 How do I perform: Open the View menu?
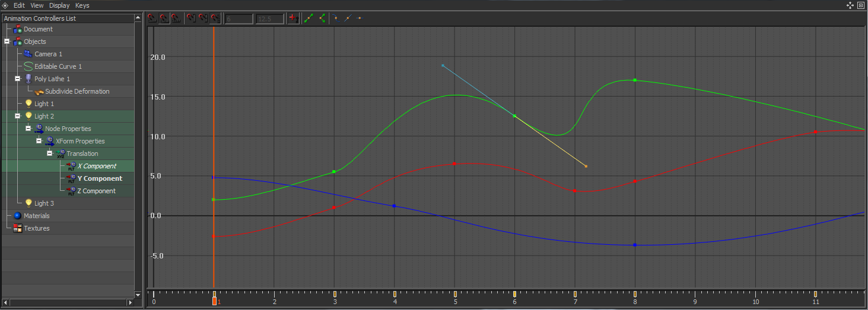click(x=37, y=5)
